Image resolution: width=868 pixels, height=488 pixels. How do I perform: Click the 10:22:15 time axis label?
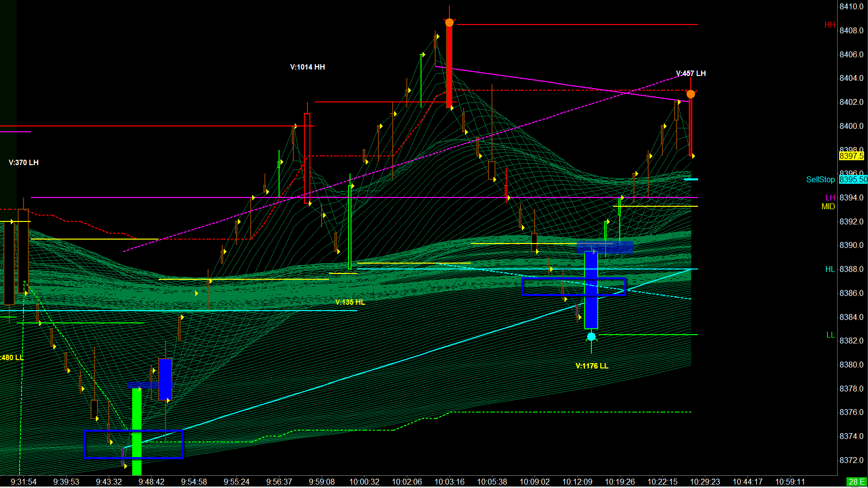662,482
